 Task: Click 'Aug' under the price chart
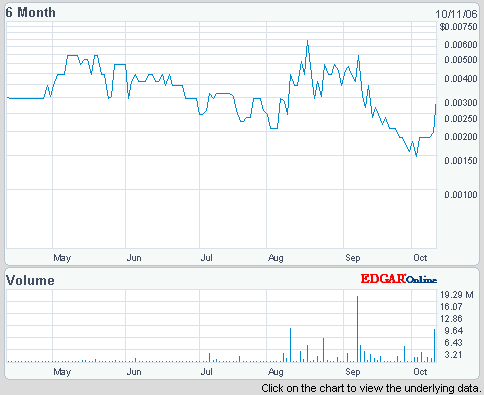[276, 258]
